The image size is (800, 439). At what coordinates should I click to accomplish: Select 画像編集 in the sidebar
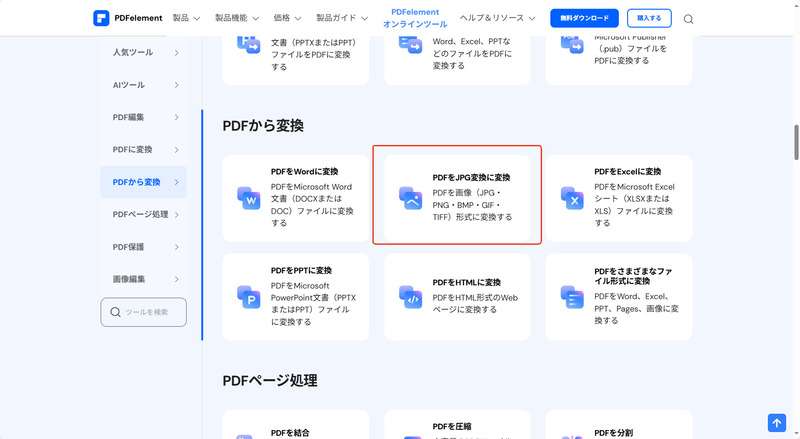click(x=129, y=279)
